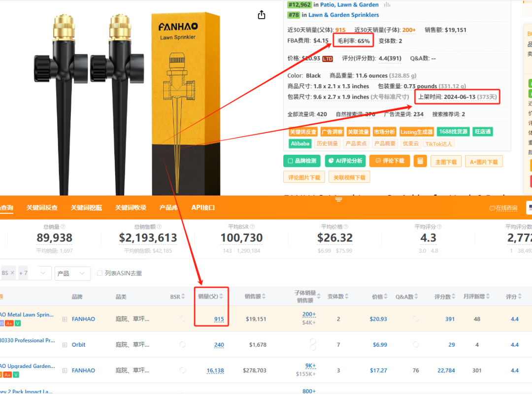Click the copy icon beside Orbit brand
The width and height of the screenshot is (532, 399).
(65, 345)
